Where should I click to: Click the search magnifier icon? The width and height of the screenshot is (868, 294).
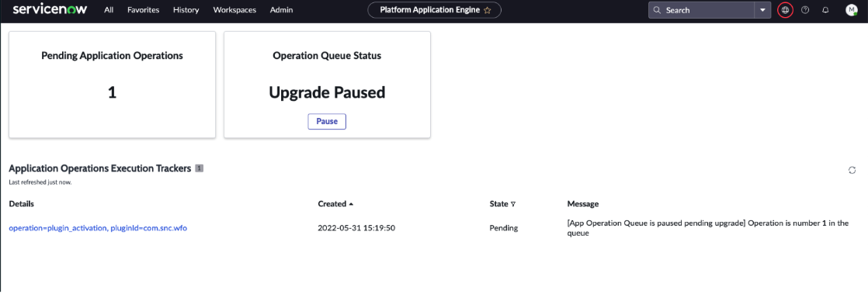click(x=657, y=10)
